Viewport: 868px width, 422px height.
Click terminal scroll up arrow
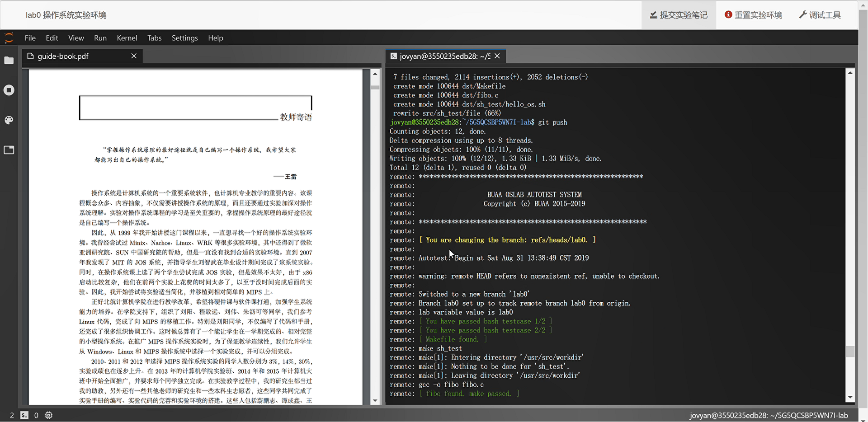pyautogui.click(x=850, y=72)
